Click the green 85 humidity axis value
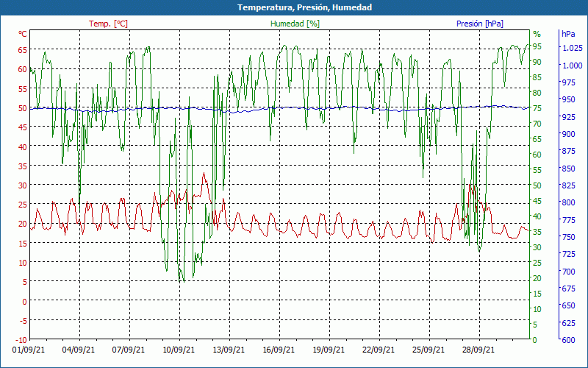 coord(537,77)
